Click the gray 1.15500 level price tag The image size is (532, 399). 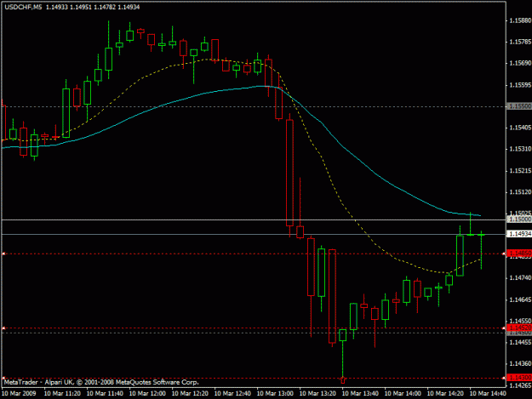[519, 106]
